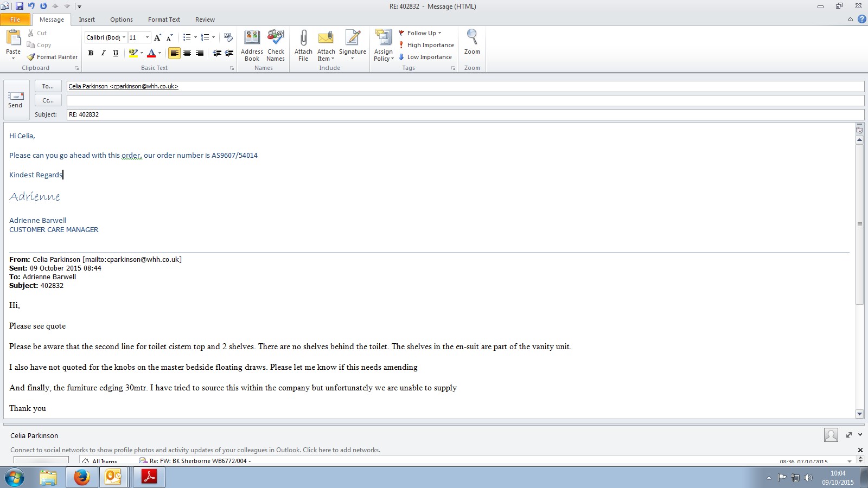This screenshot has width=868, height=488.
Task: Open the bullet style dropdown arrow
Action: click(x=195, y=37)
